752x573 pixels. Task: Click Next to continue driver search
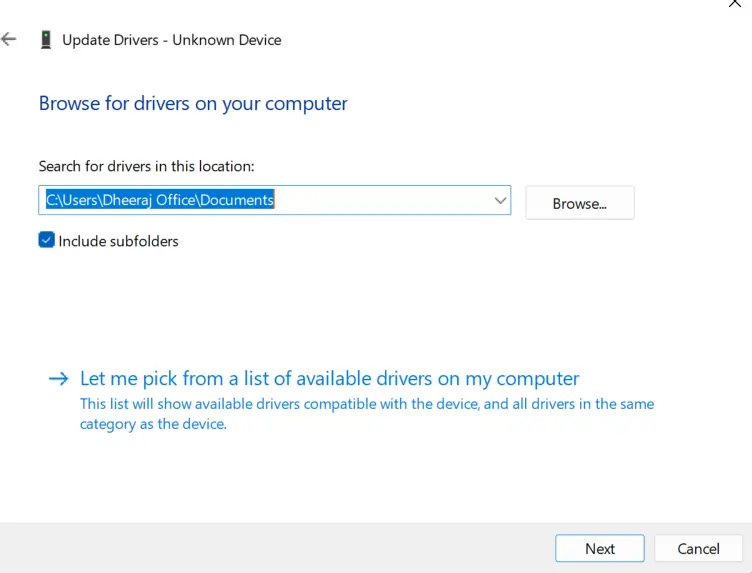pyautogui.click(x=599, y=548)
